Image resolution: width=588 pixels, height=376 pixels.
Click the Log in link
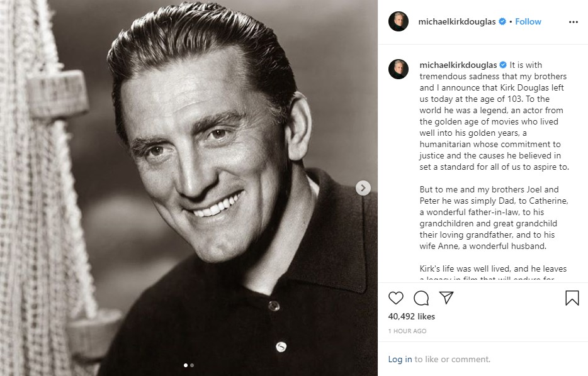(x=400, y=359)
